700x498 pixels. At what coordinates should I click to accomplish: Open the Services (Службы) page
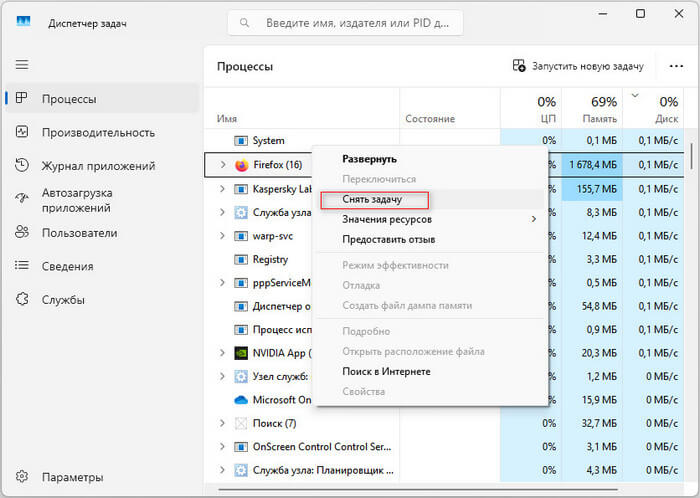62,300
